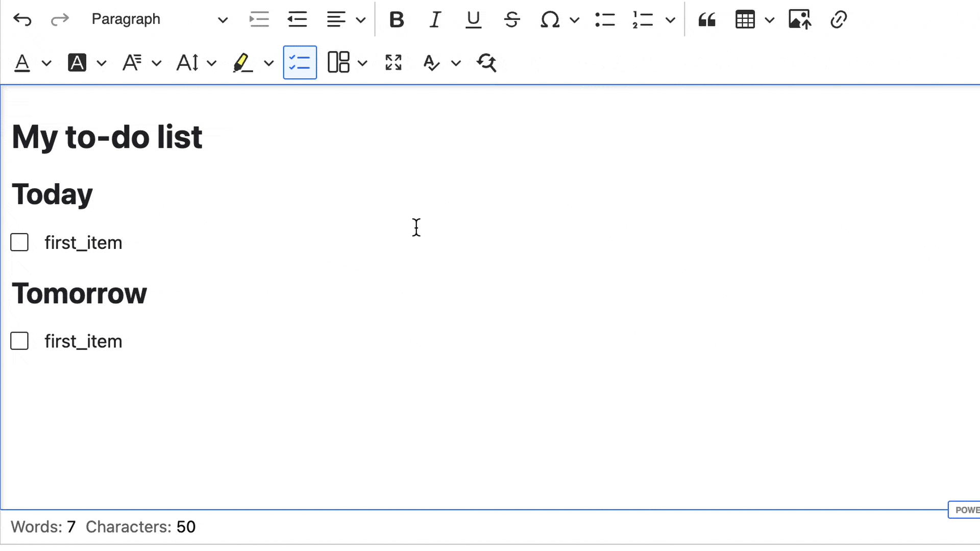The width and height of the screenshot is (980, 551).
Task: Click the Today heading
Action: (x=52, y=194)
